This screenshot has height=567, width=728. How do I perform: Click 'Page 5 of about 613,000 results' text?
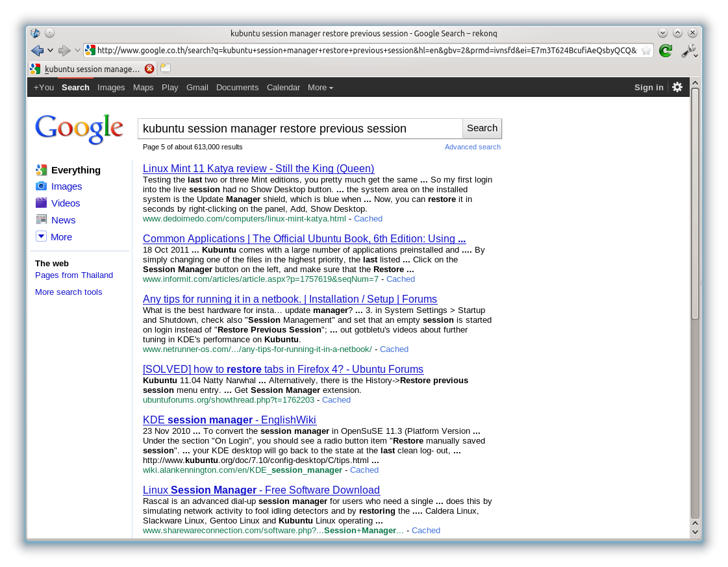click(193, 147)
